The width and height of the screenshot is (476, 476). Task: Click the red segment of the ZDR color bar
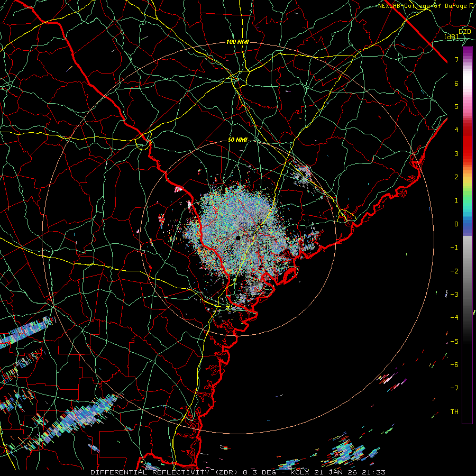tap(467, 143)
